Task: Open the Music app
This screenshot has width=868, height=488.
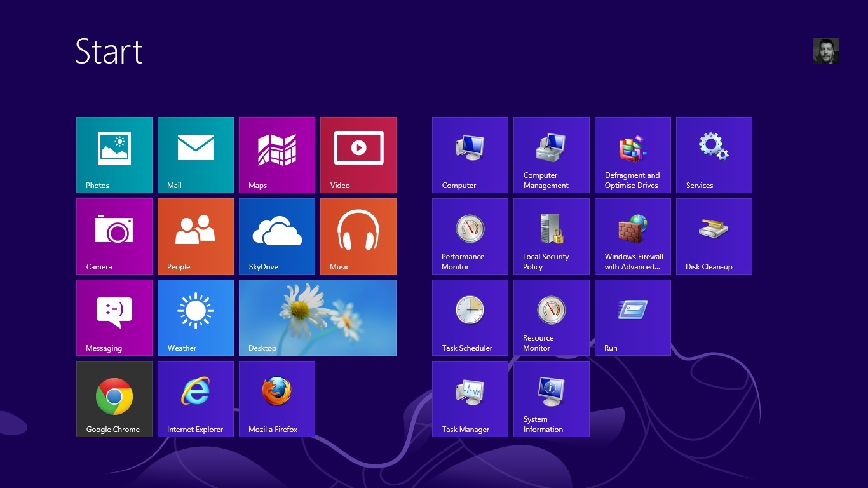Action: coord(358,236)
